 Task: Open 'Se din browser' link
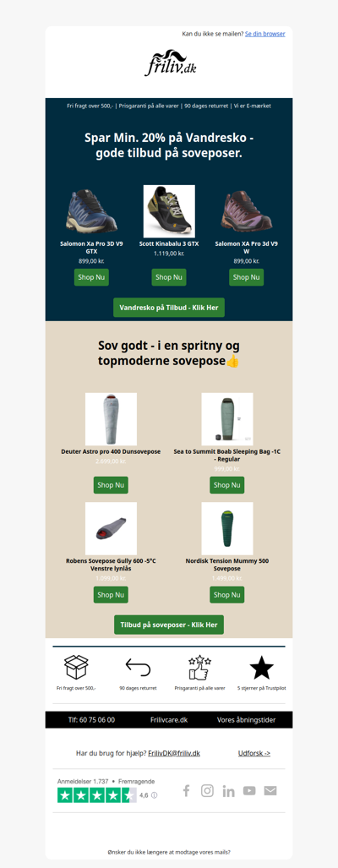265,34
